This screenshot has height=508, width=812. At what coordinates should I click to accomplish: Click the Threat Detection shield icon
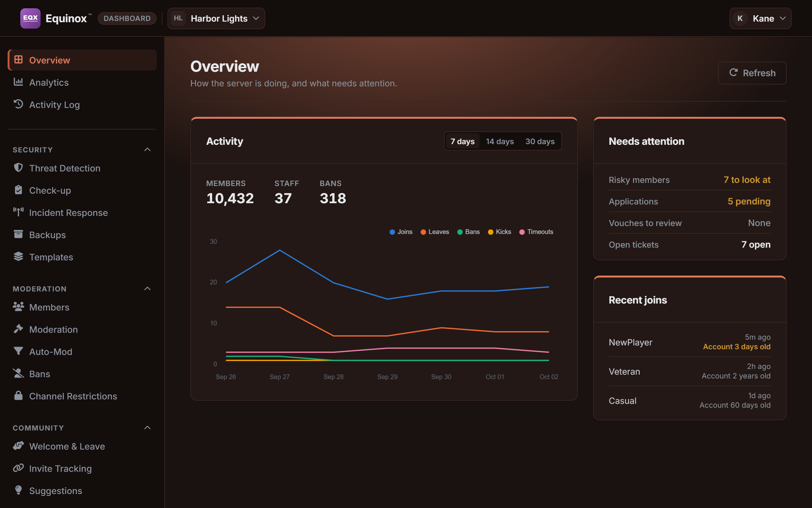(x=18, y=168)
